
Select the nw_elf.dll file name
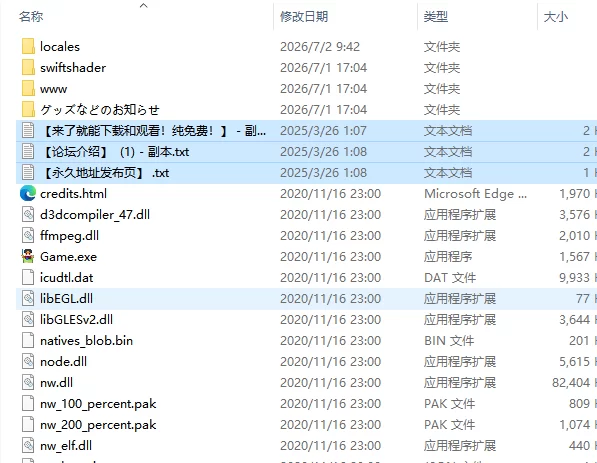point(66,445)
